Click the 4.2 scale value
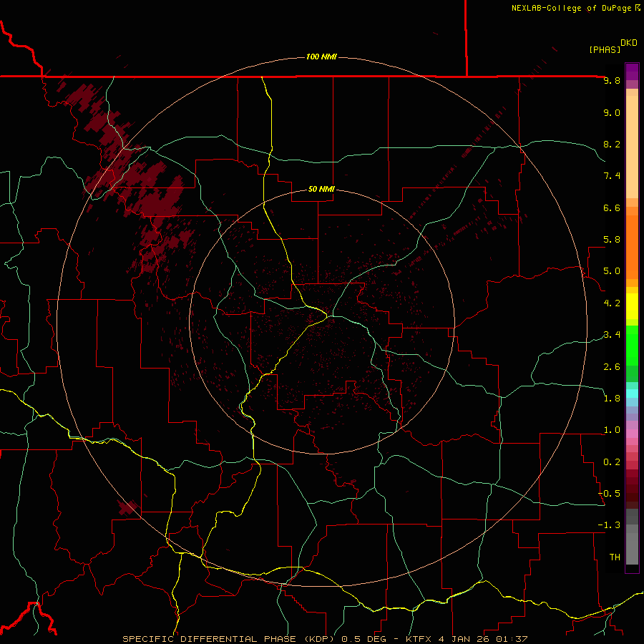The image size is (644, 644). [x=612, y=303]
